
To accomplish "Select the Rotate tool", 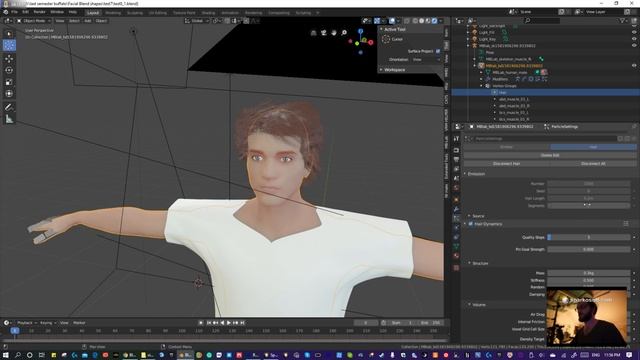I will click(x=9, y=70).
